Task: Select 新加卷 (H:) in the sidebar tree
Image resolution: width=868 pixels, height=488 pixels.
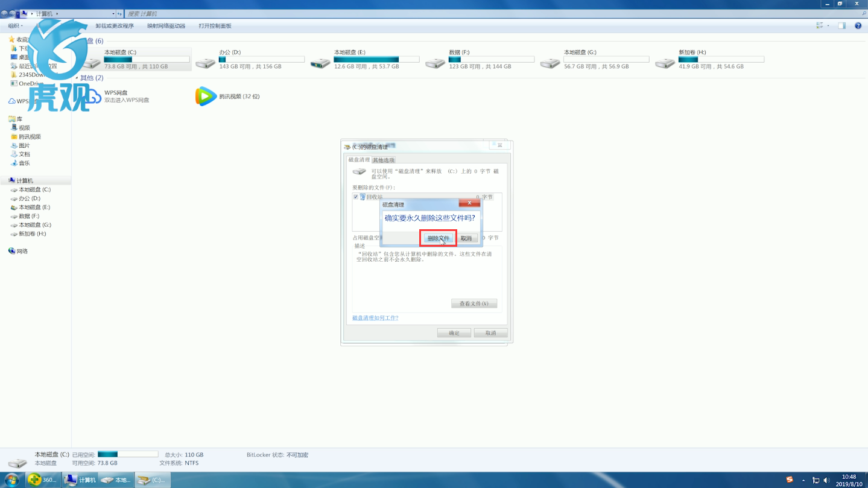Action: 28,234
